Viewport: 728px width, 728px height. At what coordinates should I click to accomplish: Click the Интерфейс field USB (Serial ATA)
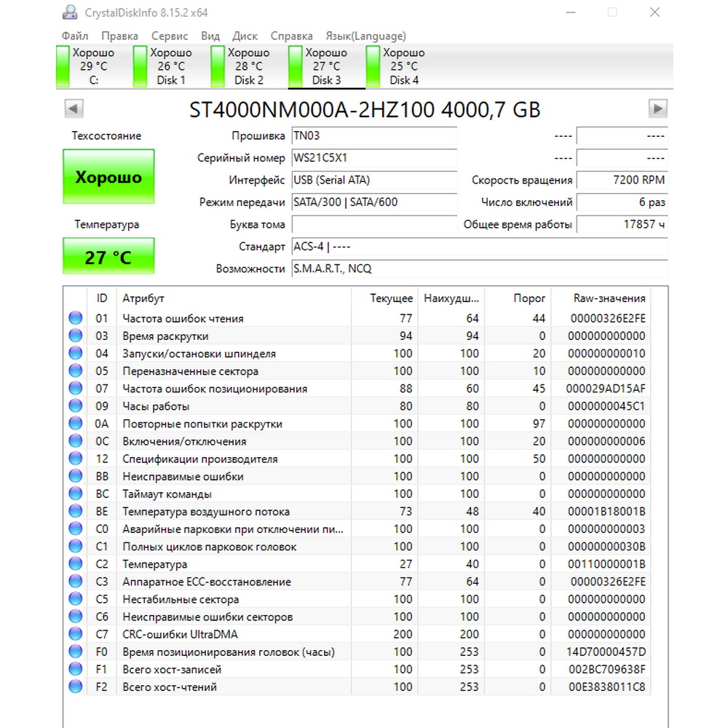tap(374, 180)
